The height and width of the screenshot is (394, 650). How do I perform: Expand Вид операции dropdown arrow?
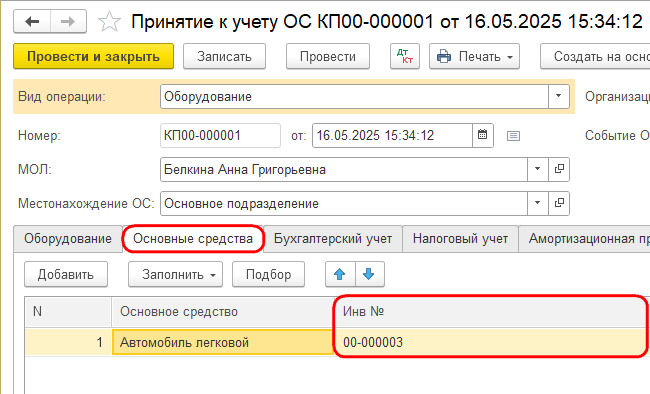[558, 96]
